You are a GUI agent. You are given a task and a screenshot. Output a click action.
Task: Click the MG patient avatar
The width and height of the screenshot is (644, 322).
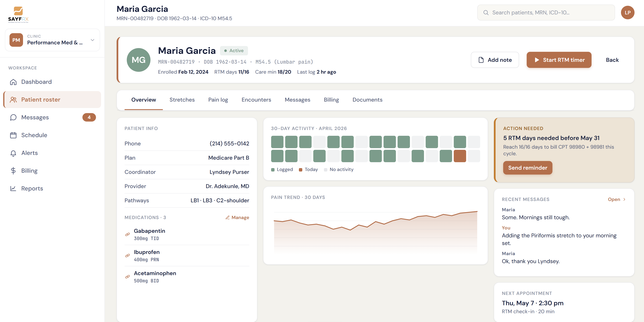point(138,60)
